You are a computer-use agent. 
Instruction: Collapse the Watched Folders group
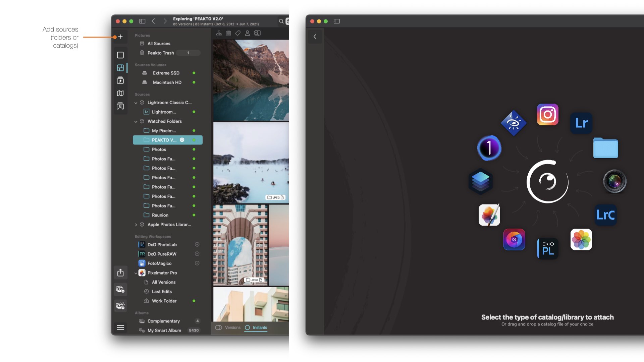point(136,121)
